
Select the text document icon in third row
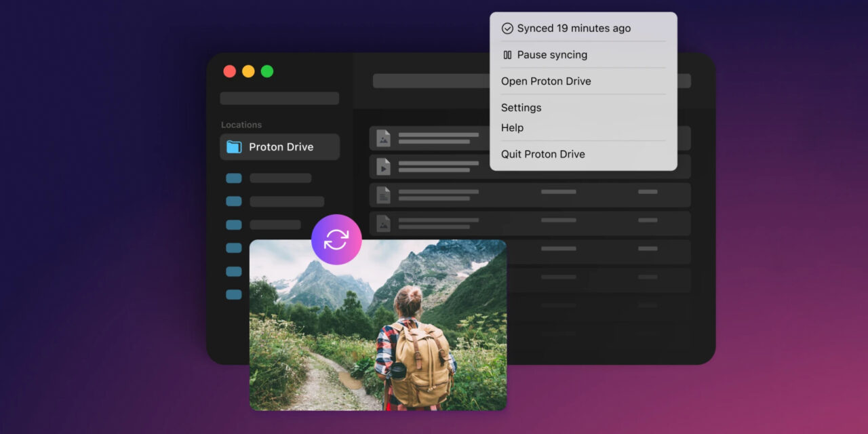pos(384,195)
